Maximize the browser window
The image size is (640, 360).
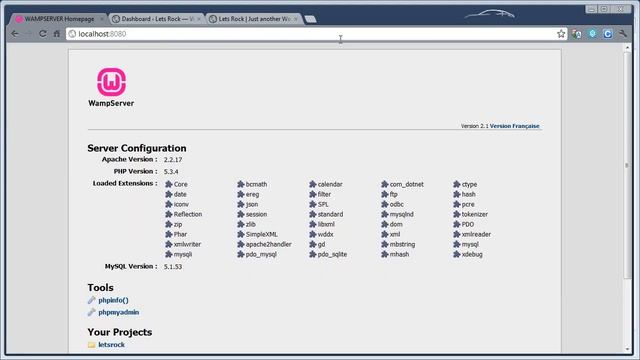[x=604, y=9]
